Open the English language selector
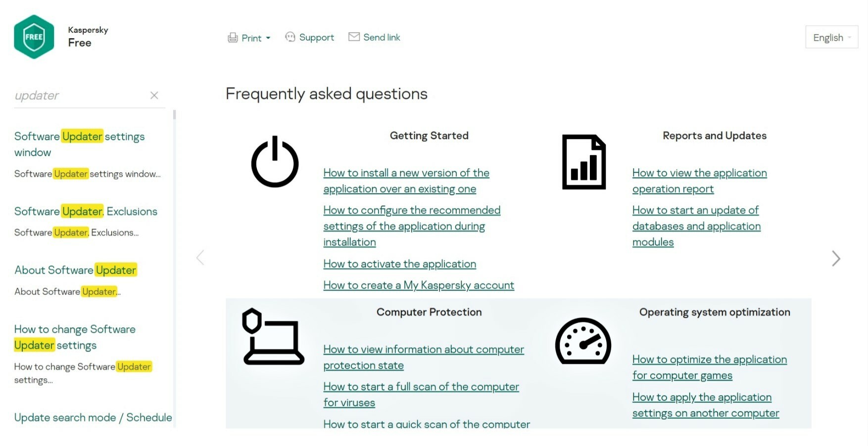Image resolution: width=868 pixels, height=446 pixels. (x=832, y=37)
